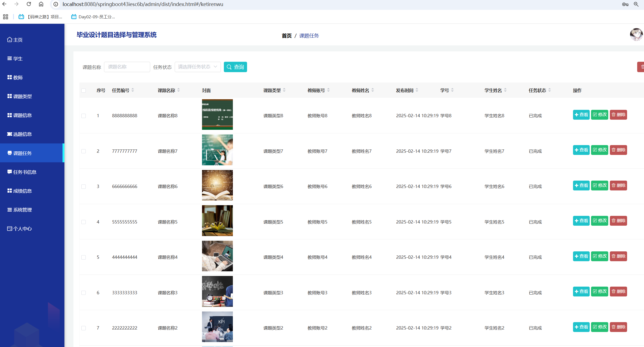Click the browser zoom magnifier icon

636,4
